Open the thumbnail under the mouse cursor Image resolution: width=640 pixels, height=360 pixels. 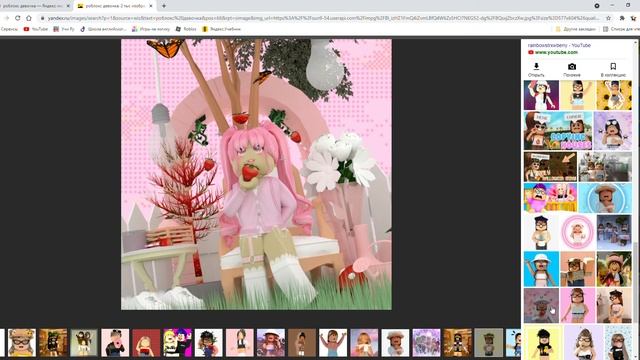pyautogui.click(x=541, y=306)
